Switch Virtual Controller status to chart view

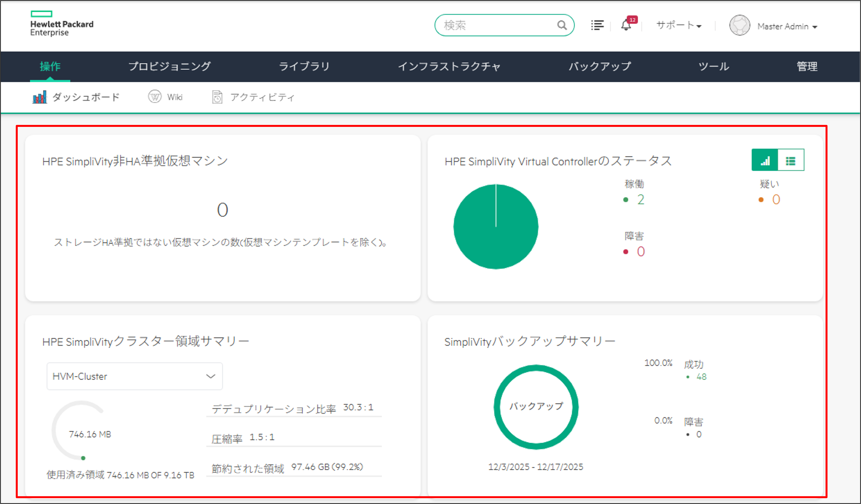[765, 160]
